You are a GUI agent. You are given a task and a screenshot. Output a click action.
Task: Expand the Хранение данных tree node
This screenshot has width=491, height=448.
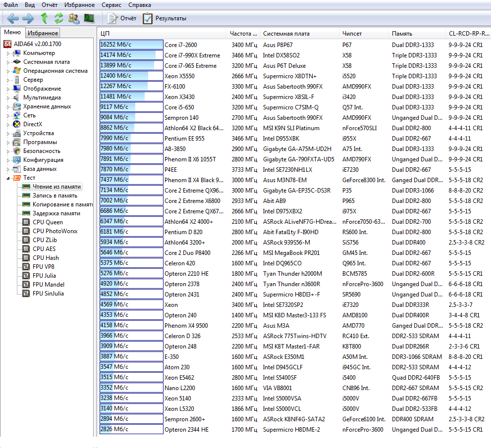8,107
